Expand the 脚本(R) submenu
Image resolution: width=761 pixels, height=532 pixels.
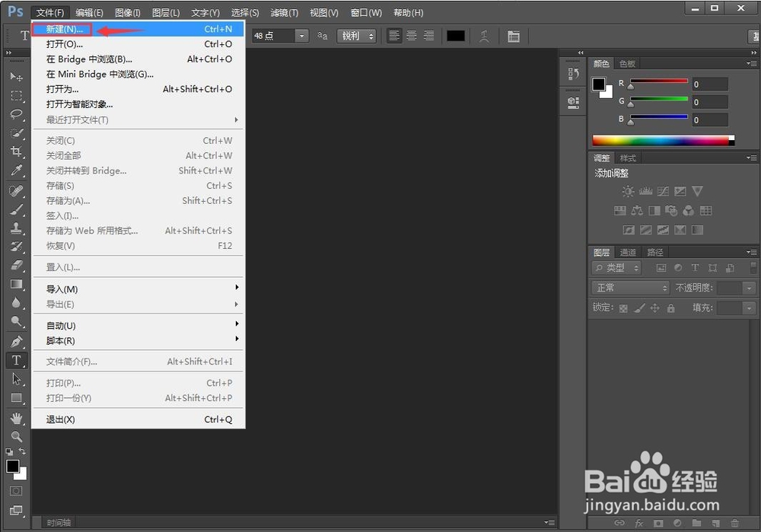[139, 341]
